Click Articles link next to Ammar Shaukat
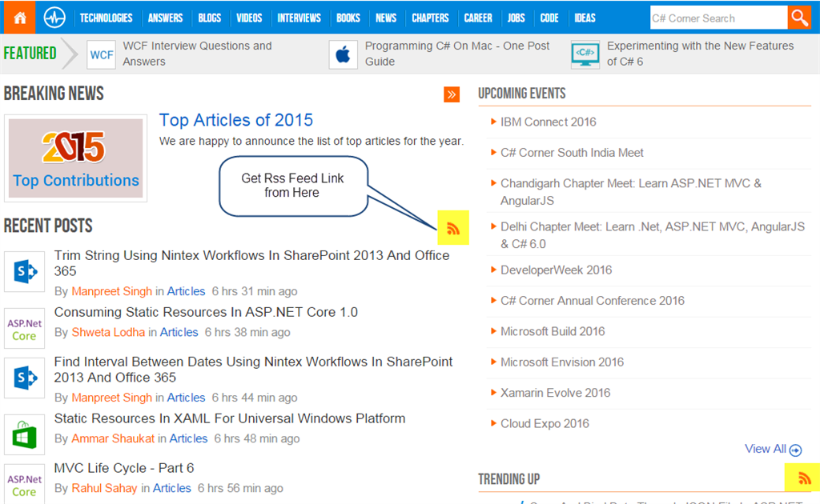This screenshot has width=820, height=504. pyautogui.click(x=188, y=438)
